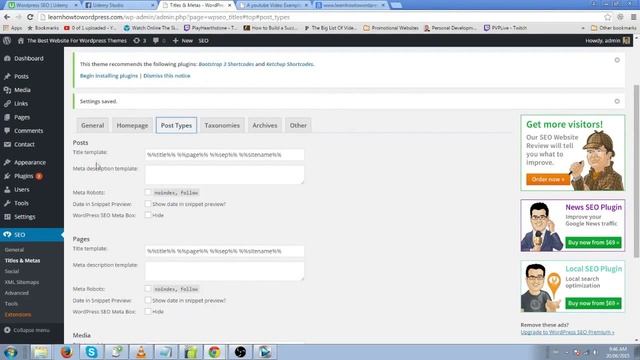Open the Archives tab
Viewport: 640px width, 360px height.
click(x=264, y=125)
